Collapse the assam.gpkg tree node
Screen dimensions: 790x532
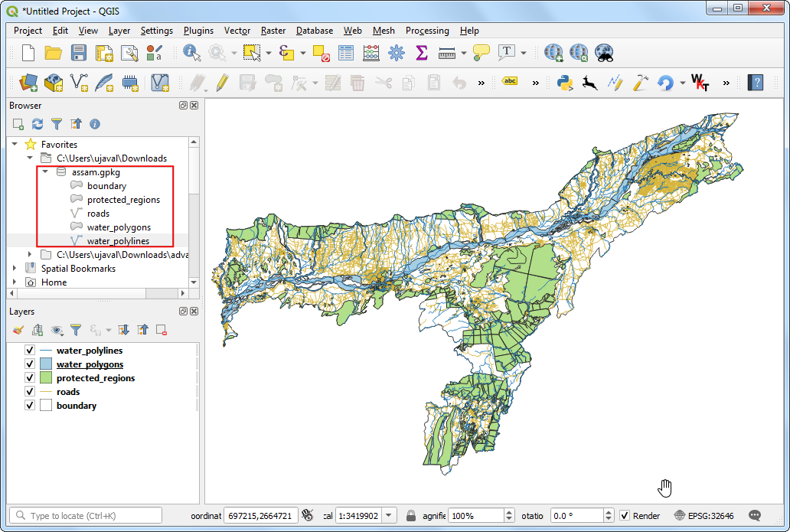(x=45, y=172)
